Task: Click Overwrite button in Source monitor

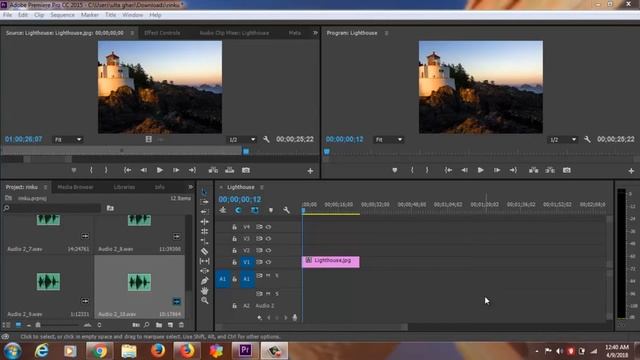Action: (230, 170)
